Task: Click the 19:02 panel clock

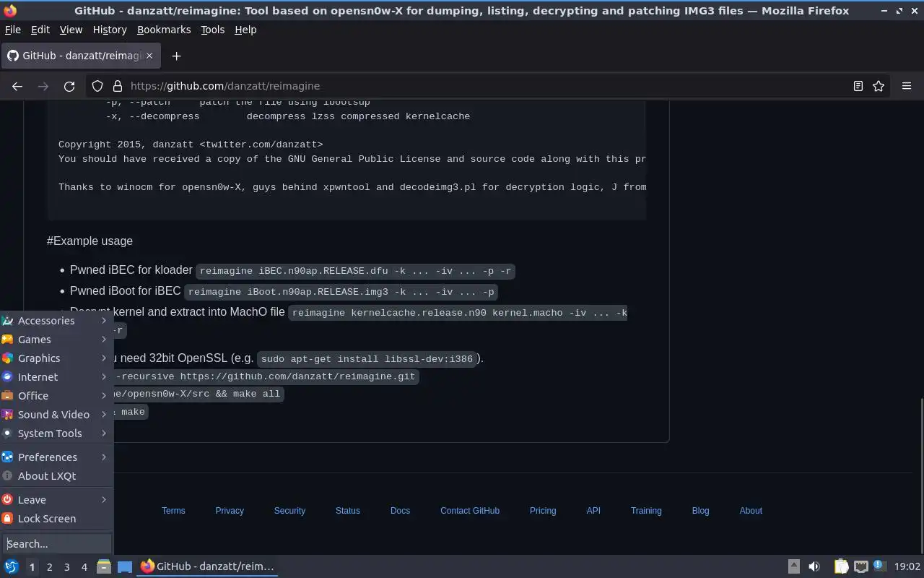Action: pos(907,567)
